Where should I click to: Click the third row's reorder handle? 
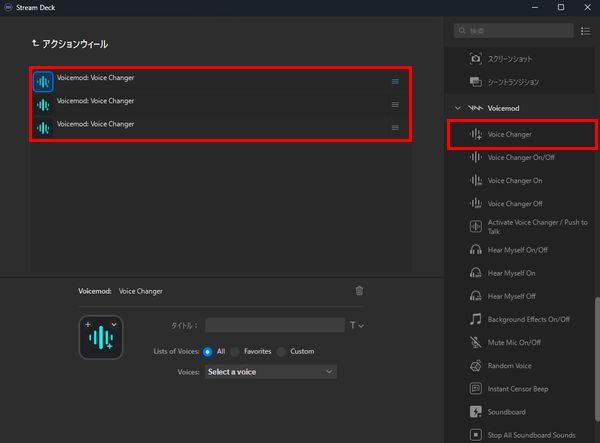point(395,127)
